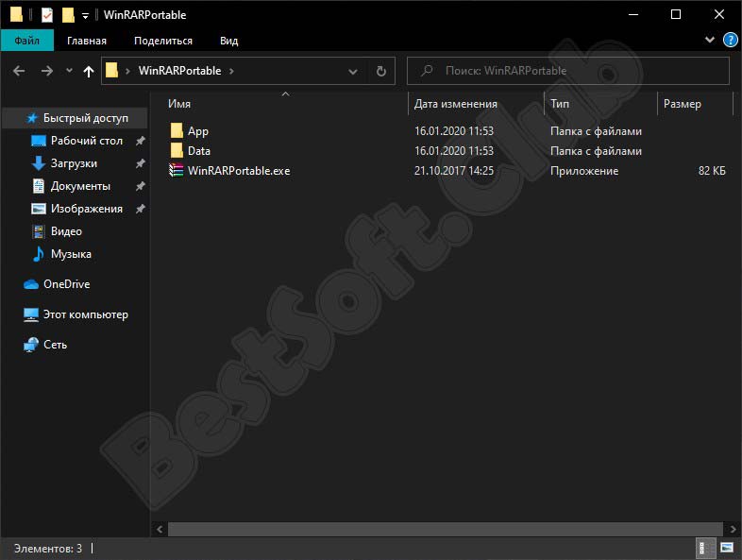Open Сеть in navigation pane
The height and width of the screenshot is (560, 742).
click(x=55, y=345)
